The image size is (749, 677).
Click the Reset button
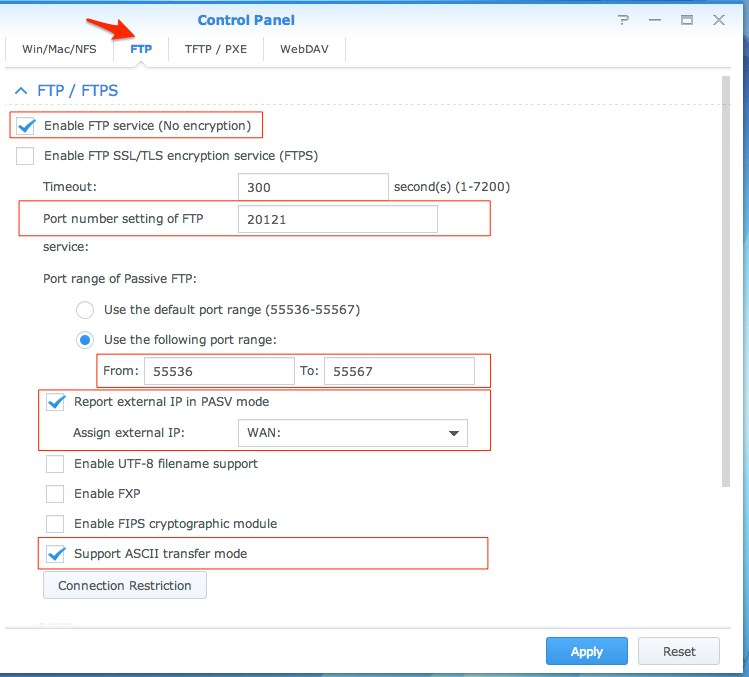679,651
